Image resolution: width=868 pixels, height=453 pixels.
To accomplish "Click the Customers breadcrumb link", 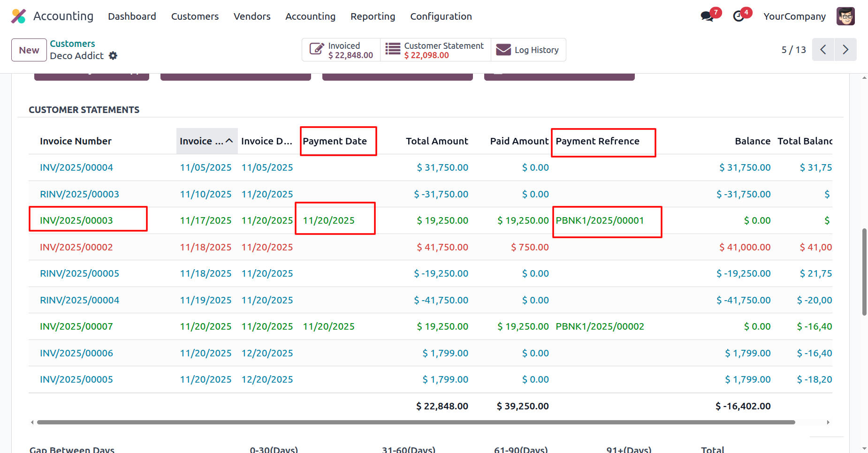I will 72,44.
